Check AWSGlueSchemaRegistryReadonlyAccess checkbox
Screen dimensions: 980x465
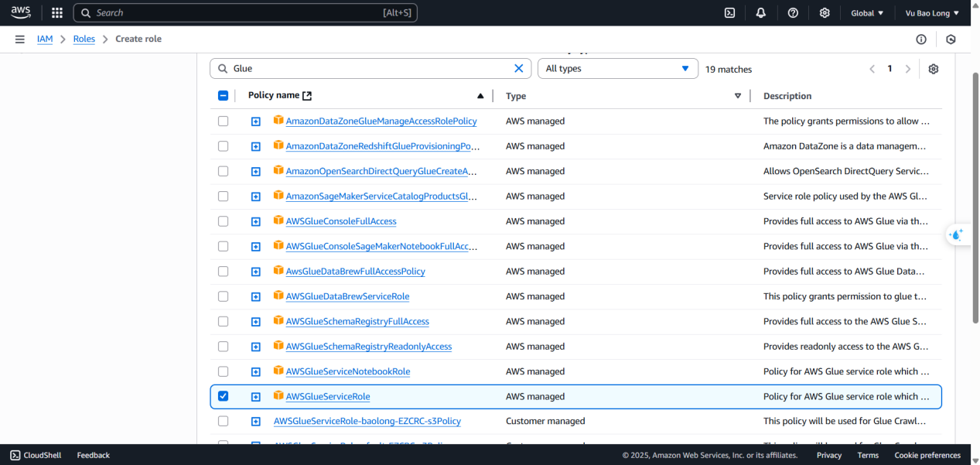pyautogui.click(x=224, y=346)
